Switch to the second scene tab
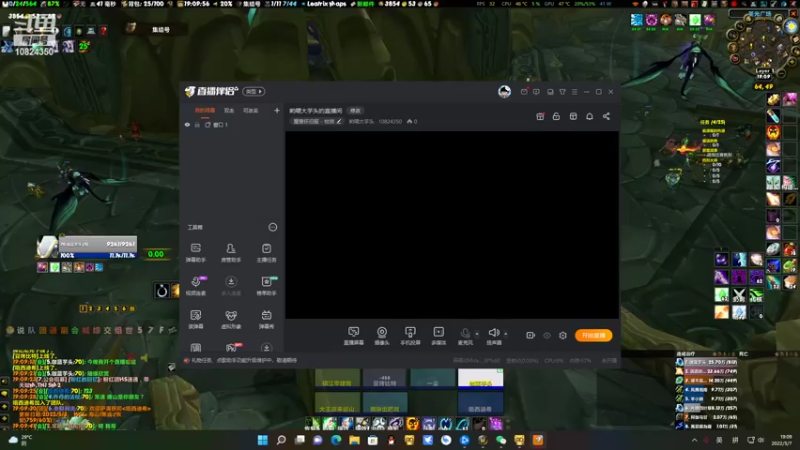This screenshot has width=800, height=450. 229,111
